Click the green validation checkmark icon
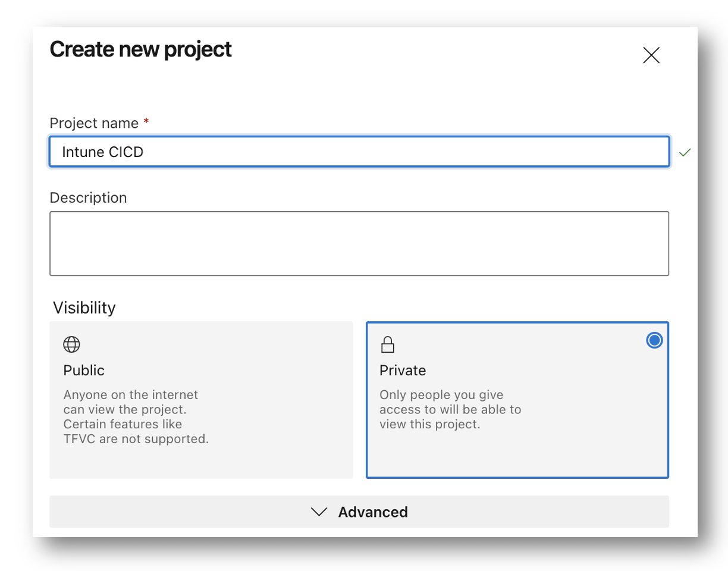Screen dimensions: 728x571 click(685, 152)
